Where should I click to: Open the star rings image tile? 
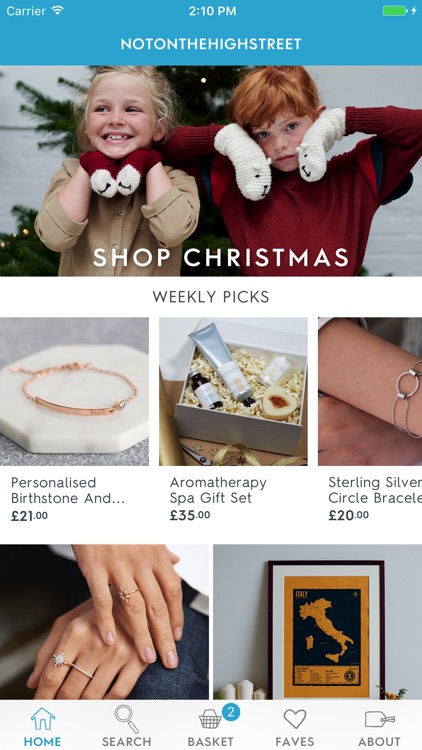pyautogui.click(x=104, y=622)
